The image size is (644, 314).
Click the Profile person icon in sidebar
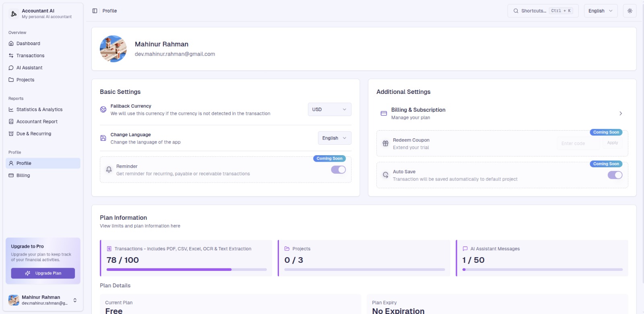click(11, 163)
